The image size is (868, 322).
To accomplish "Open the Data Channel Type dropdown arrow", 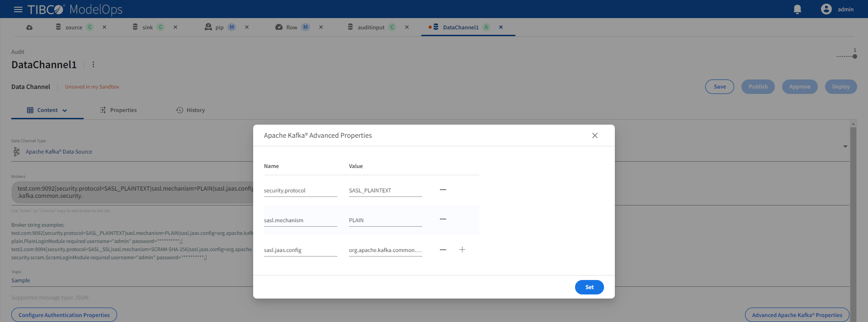I will tap(845, 147).
